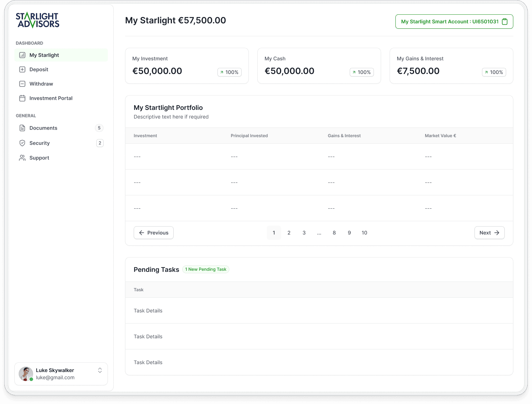532x404 pixels.
Task: Click the Documents file icon
Action: [x=22, y=128]
